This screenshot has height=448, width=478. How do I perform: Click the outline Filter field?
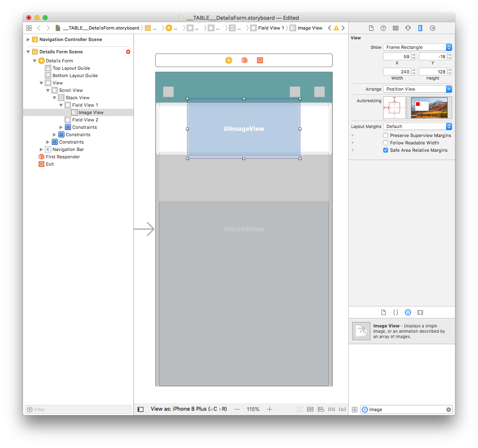point(78,409)
